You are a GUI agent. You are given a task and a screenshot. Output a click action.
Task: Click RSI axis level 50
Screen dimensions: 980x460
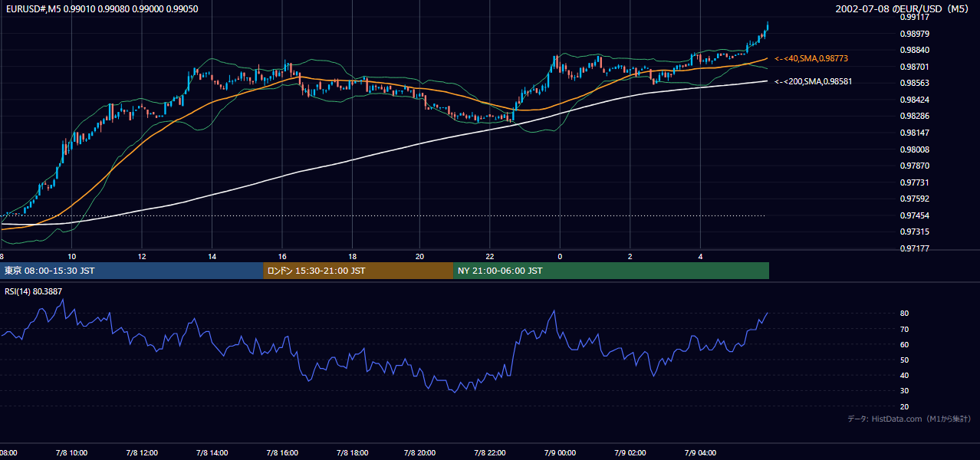coord(905,360)
